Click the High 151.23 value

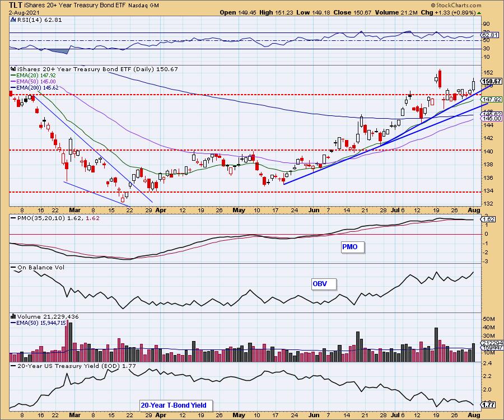[276, 12]
